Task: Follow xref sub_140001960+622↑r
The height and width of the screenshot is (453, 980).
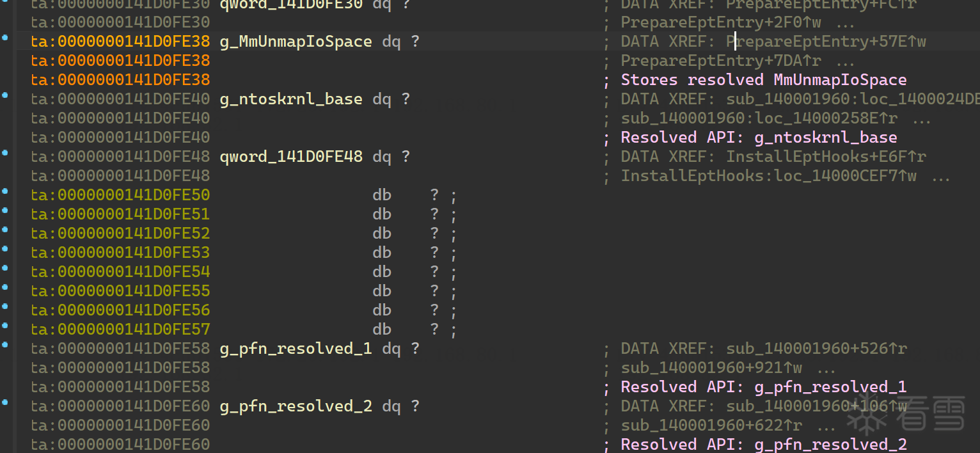Action: click(x=712, y=425)
